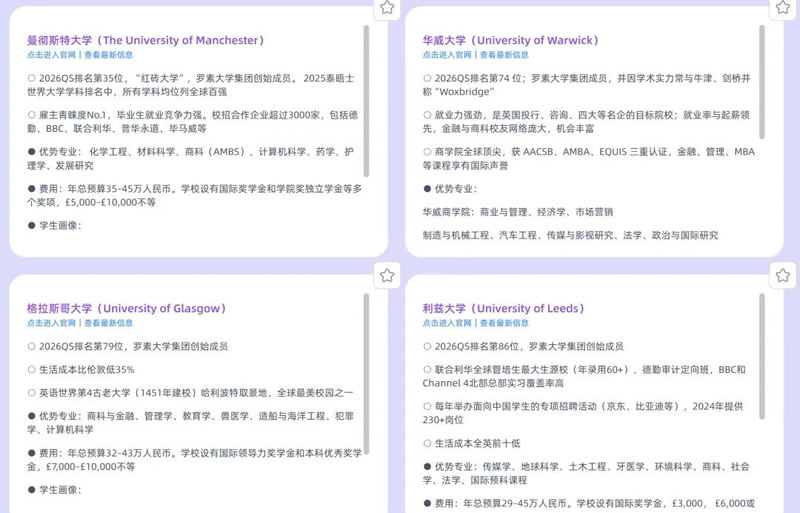Screen dimensions: 800x513
Task: Open Leeds 查看最新信息 link
Action: 504,323
